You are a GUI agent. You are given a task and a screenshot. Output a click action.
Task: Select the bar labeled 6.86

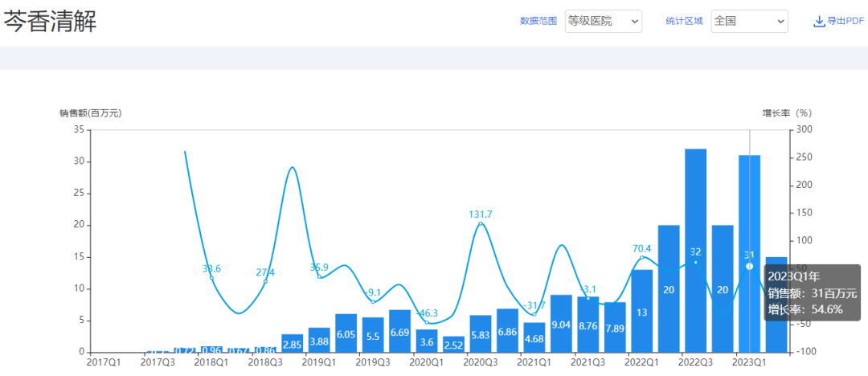click(507, 331)
